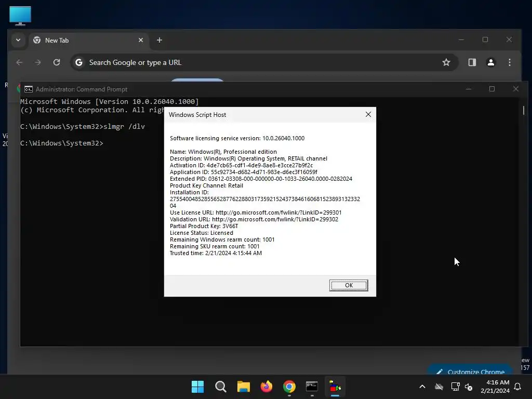The image size is (532, 399).
Task: Open the Chrome three-dot menu
Action: coord(509,62)
